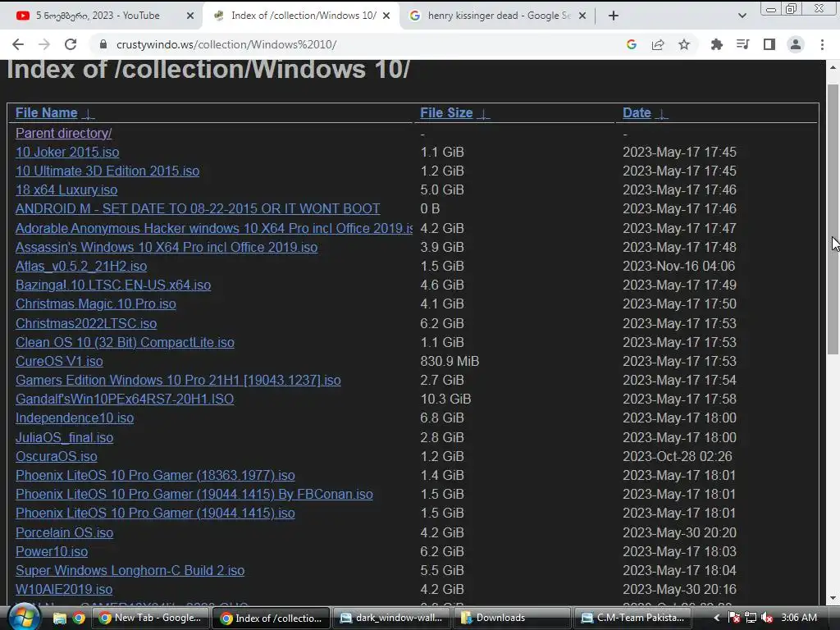Open 18 x64 Luxury.iso link

tap(66, 189)
